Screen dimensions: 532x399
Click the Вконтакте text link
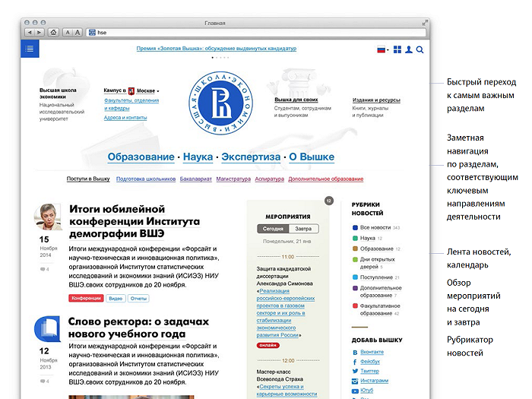pyautogui.click(x=372, y=352)
